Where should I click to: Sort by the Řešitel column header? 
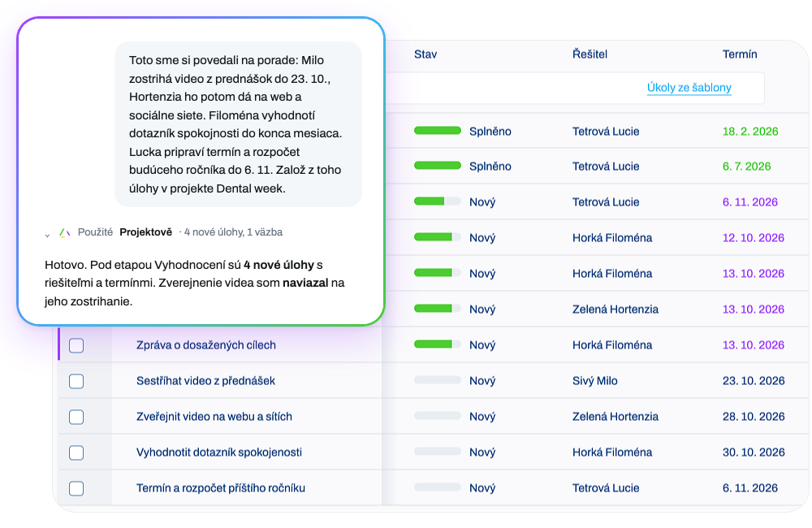[x=590, y=54]
